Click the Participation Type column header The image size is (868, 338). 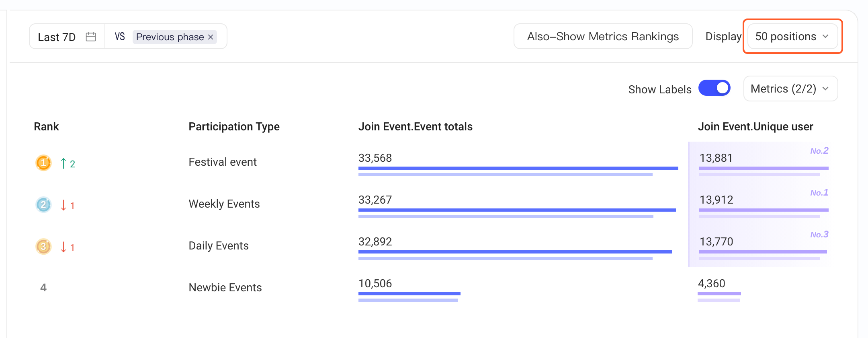pyautogui.click(x=234, y=127)
